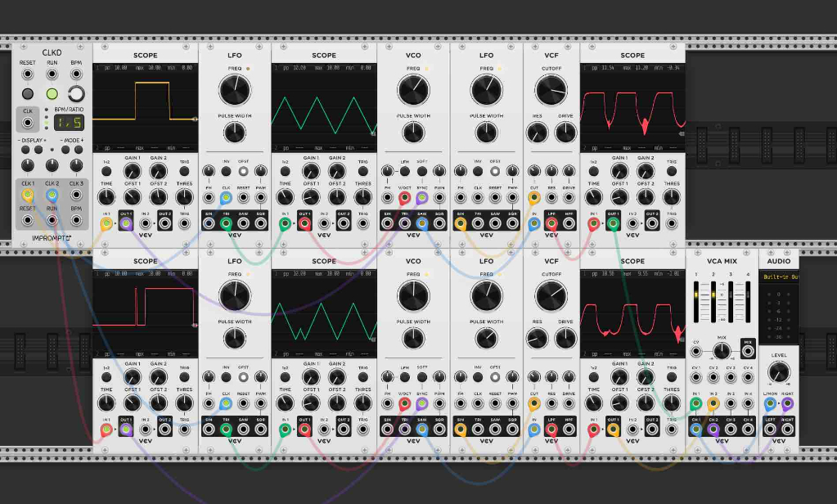Click the LEVEL knob on the AUDIO module
This screenshot has width=837, height=504.
point(778,372)
